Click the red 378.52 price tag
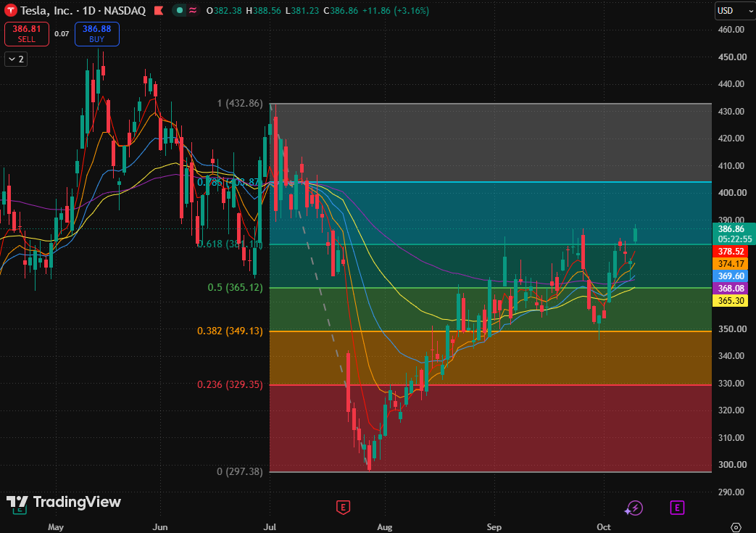 tap(731, 252)
